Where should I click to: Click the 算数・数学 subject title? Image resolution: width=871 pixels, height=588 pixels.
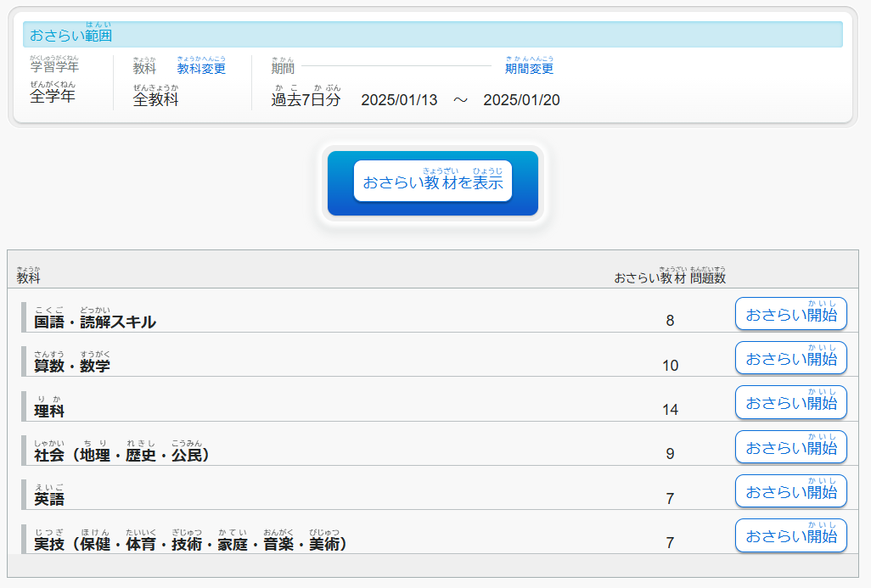click(72, 367)
